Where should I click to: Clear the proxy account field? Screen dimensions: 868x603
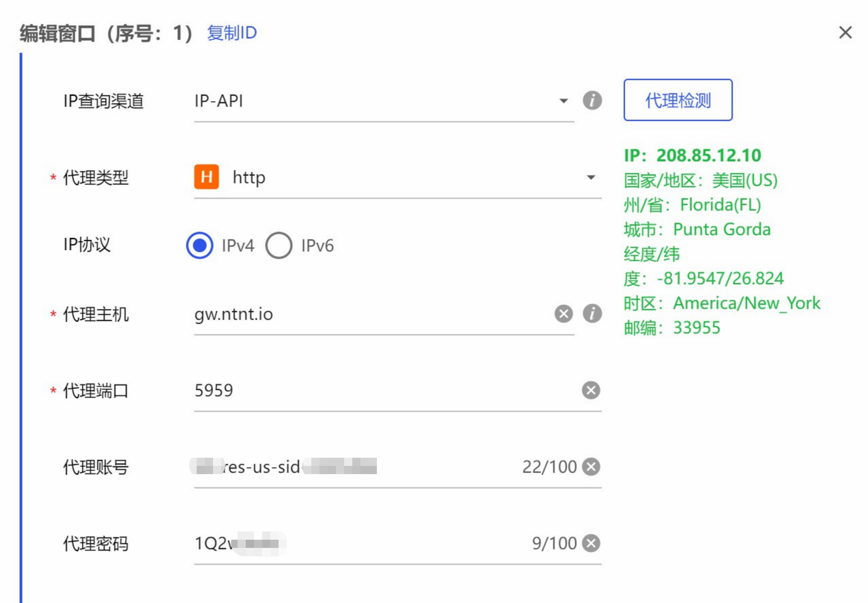tap(591, 467)
